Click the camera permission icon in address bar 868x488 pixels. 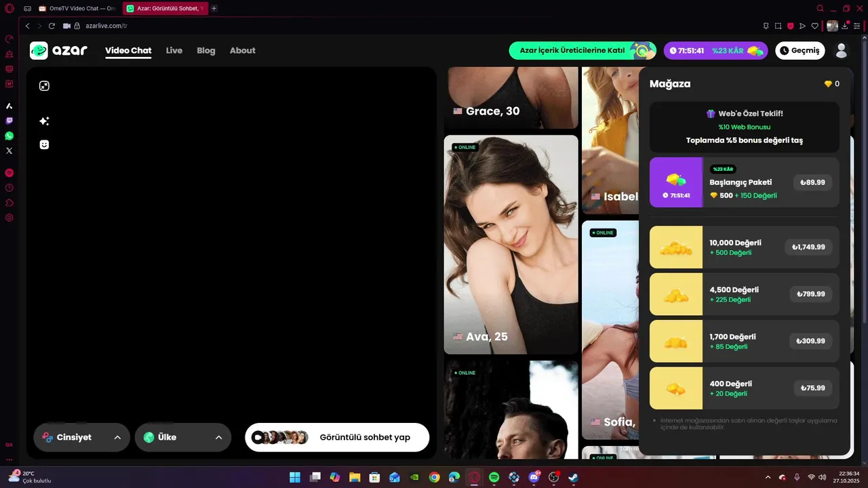[66, 26]
